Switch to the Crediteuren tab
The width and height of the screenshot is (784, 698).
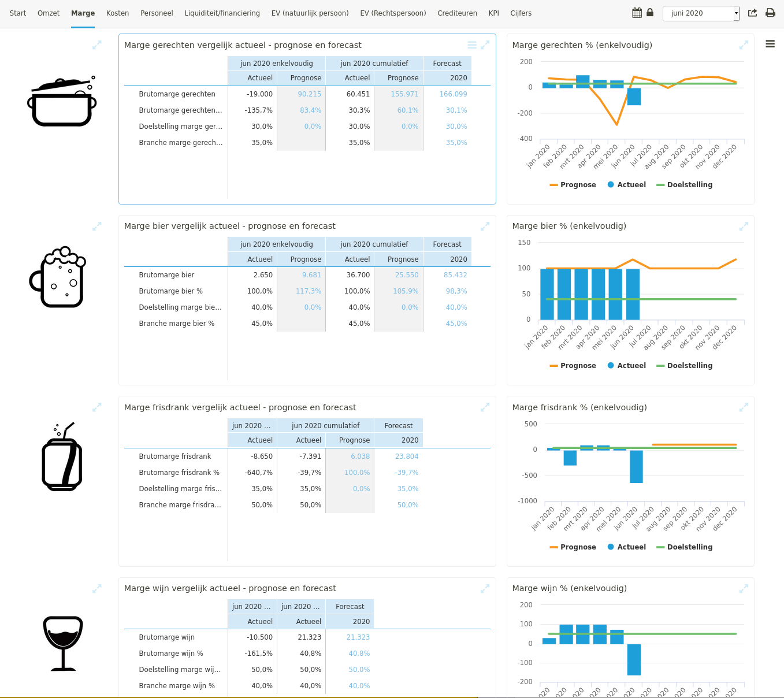tap(457, 13)
